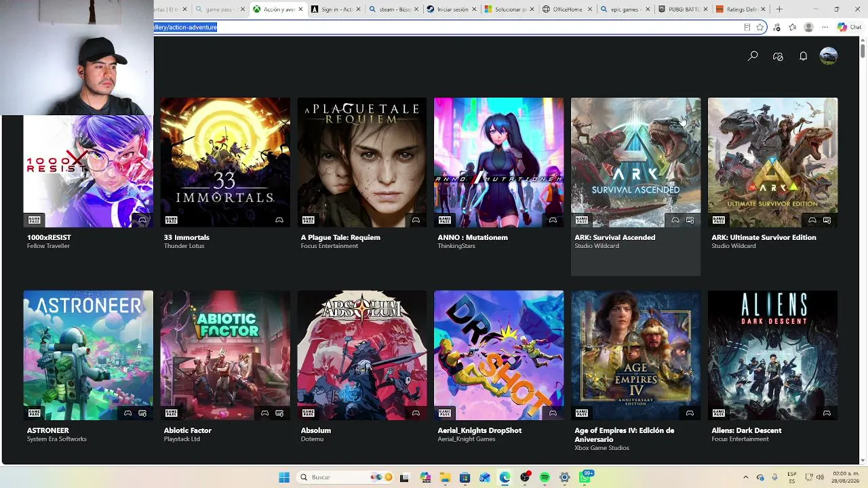Click the 'Playstack Ltd' publisher text
Screen dimensions: 868x488
click(x=182, y=439)
